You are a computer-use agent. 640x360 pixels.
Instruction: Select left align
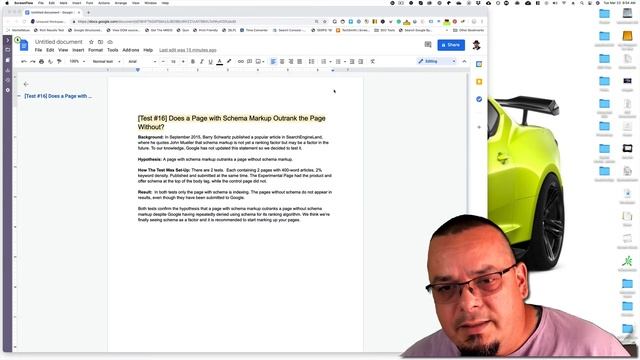pos(273,61)
